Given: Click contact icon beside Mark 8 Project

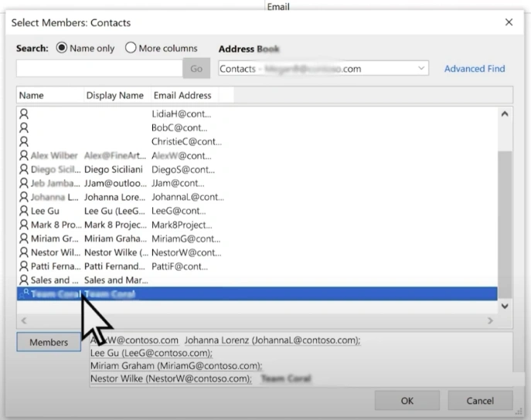Looking at the screenshot, I should pos(24,225).
